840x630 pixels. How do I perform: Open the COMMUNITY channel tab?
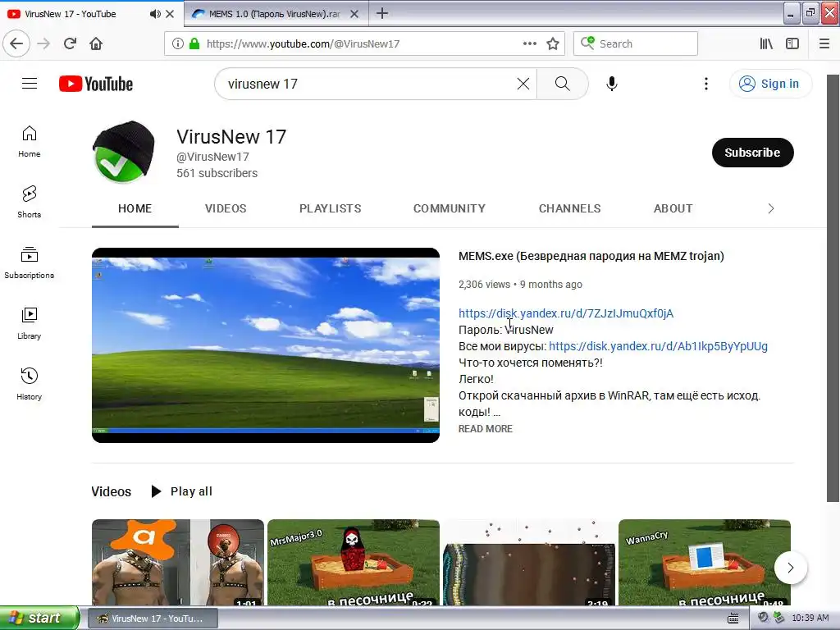450,208
